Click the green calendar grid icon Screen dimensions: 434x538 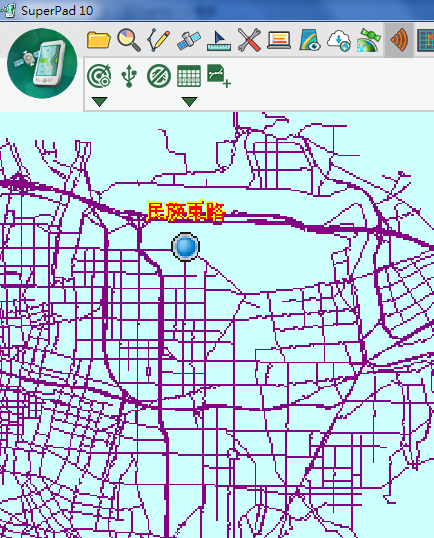coord(189,75)
